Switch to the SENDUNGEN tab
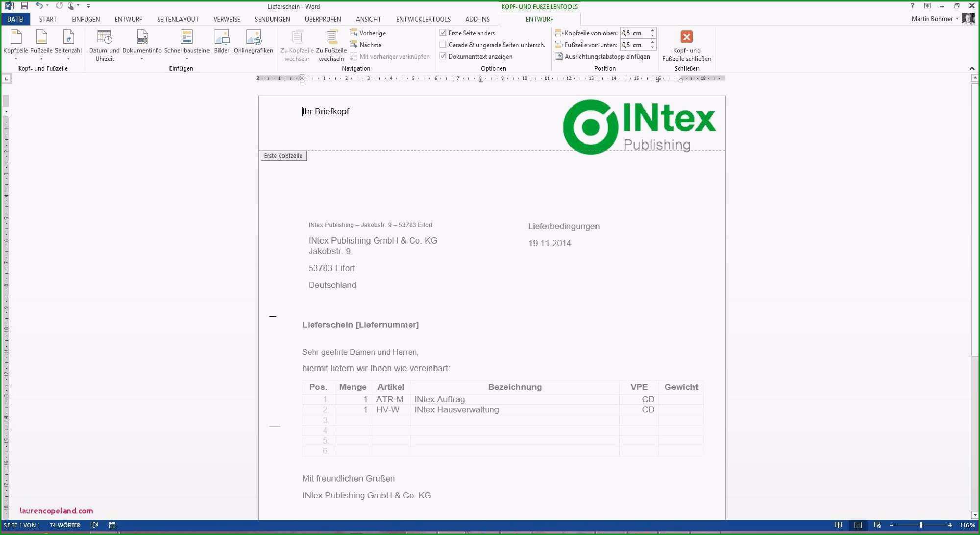 pos(272,19)
